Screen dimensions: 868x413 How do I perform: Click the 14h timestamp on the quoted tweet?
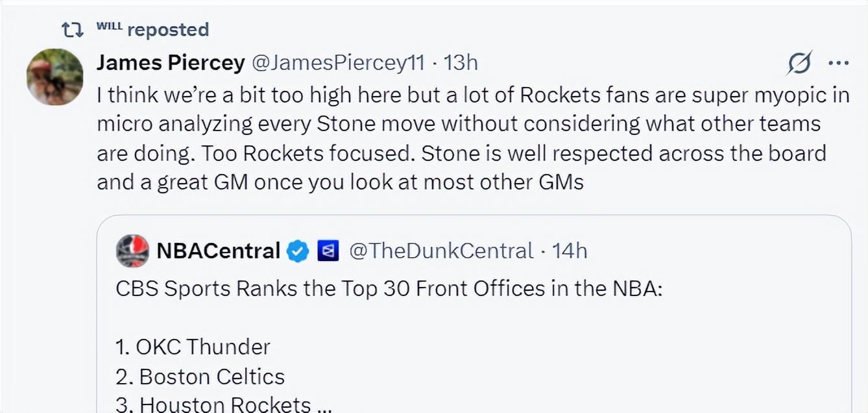[x=569, y=251]
